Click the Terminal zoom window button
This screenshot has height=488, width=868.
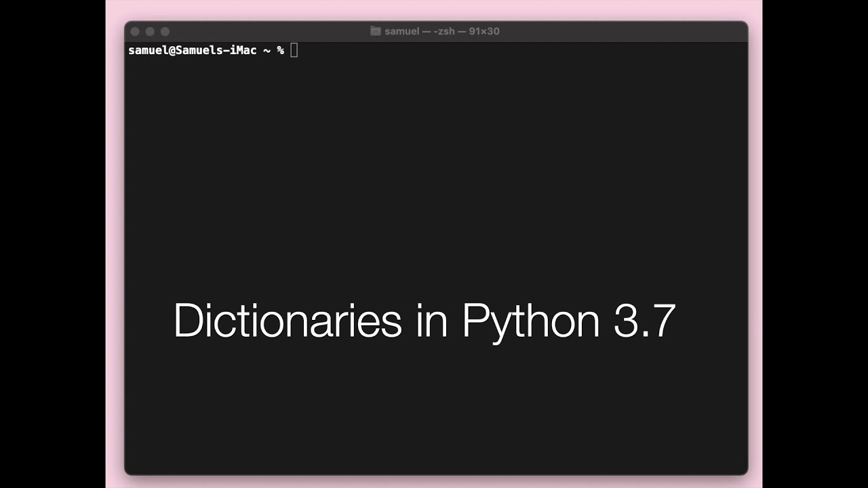tap(165, 32)
